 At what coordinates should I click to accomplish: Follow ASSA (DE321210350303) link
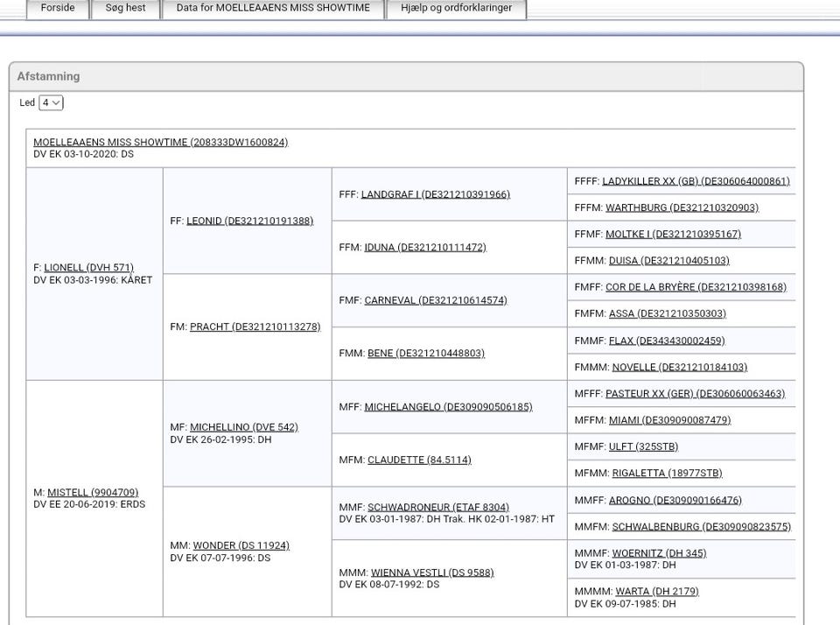tap(668, 313)
